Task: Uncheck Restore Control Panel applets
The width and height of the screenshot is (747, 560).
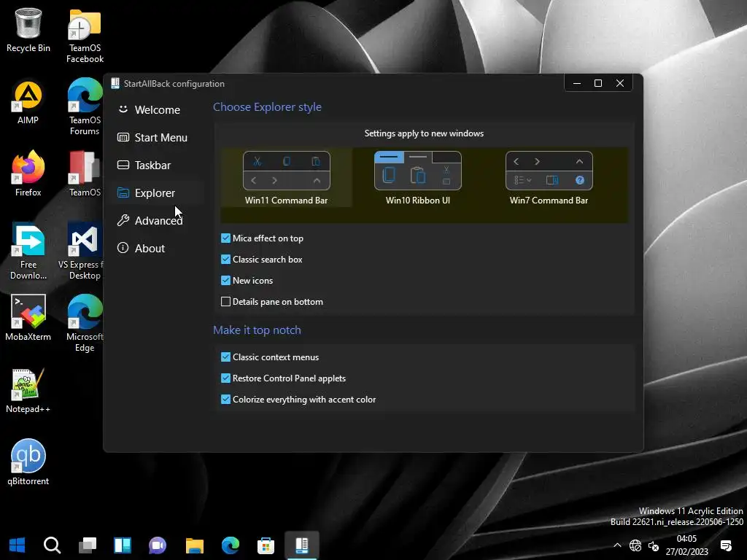Action: [x=226, y=378]
